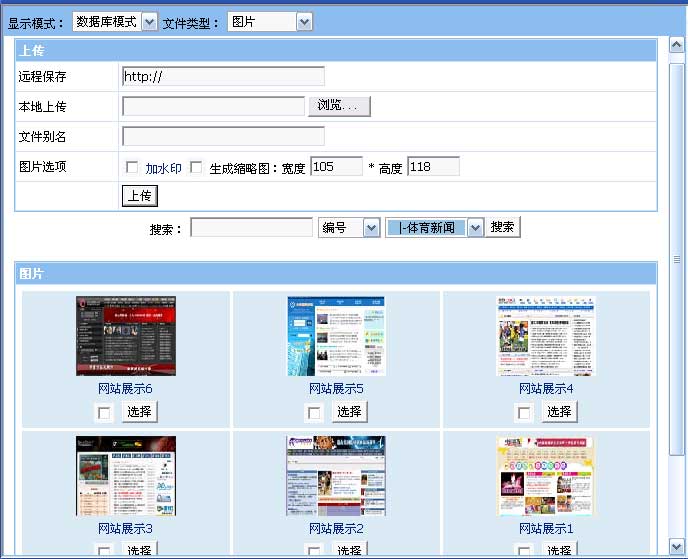Expand the 显示模式 数据库模式 dropdown

(115, 22)
